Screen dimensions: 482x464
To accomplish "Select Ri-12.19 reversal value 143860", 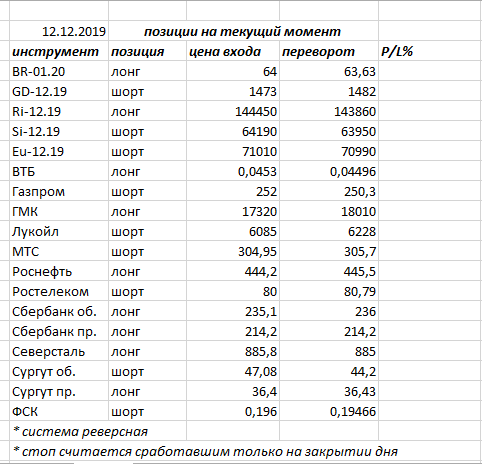I will (329, 111).
